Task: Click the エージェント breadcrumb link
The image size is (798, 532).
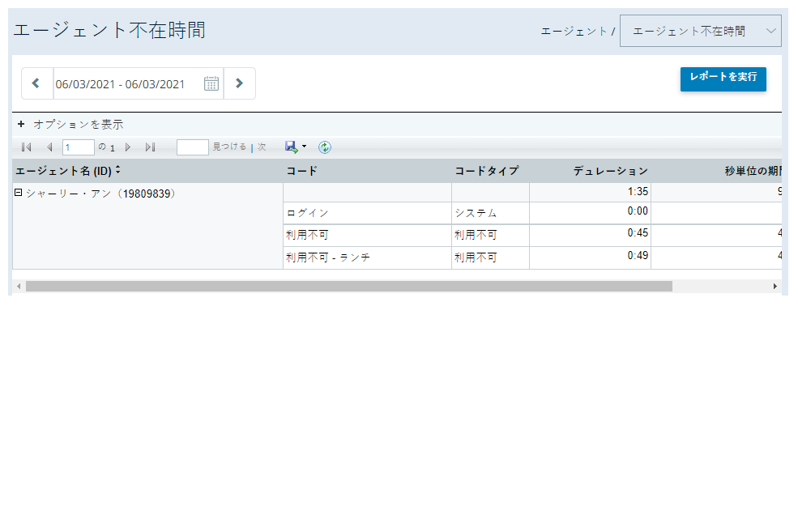Action: coord(574,32)
